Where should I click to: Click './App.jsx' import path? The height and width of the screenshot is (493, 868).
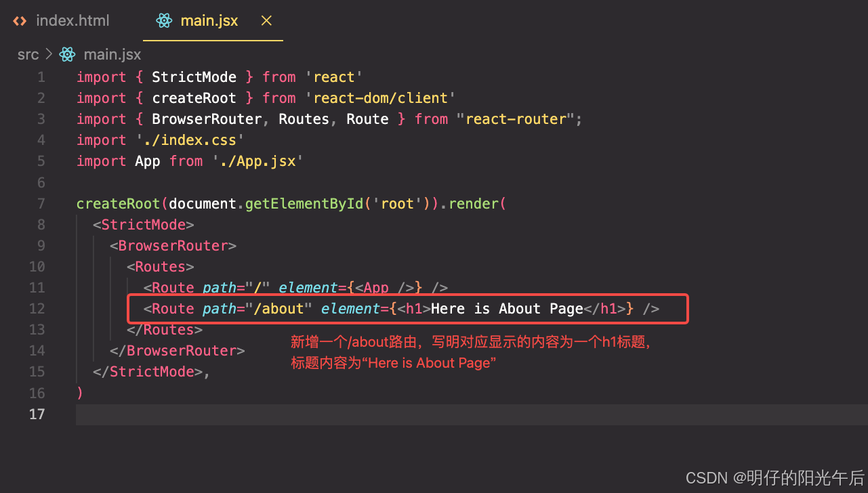point(257,161)
